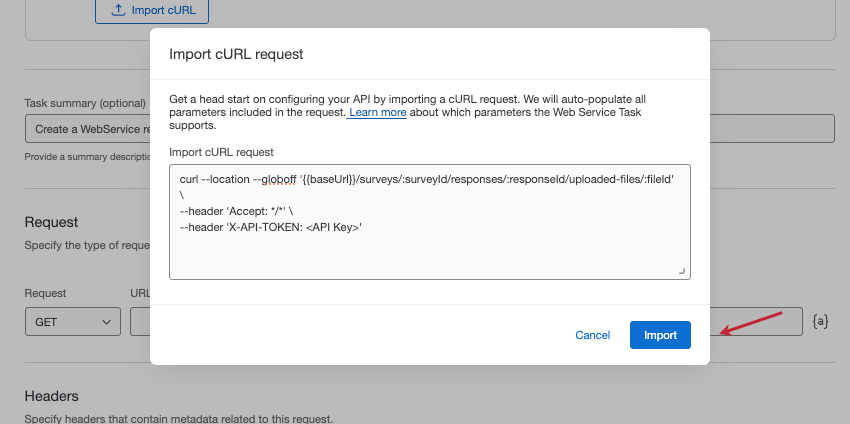Open the GET request method dropdown

click(x=72, y=322)
